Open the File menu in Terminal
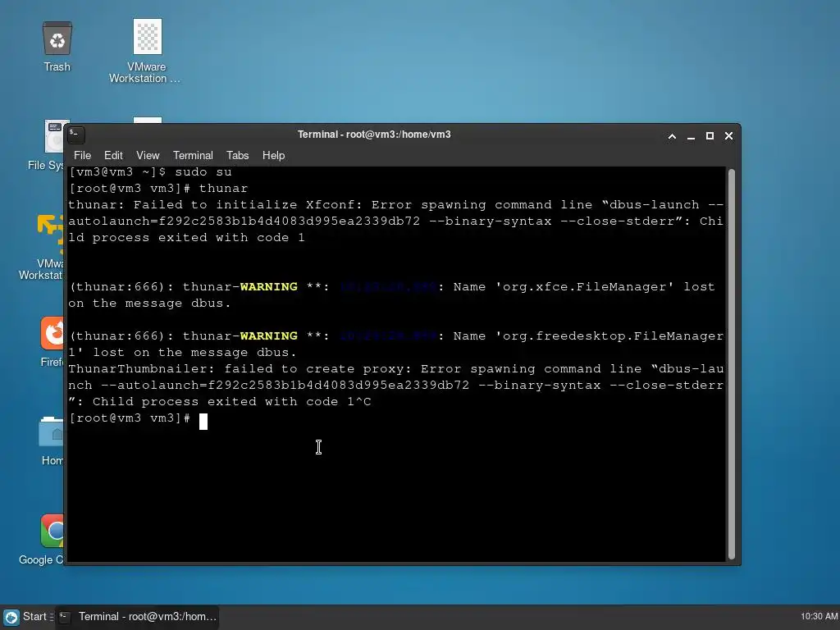Viewport: 840px width, 630px height. [82, 155]
